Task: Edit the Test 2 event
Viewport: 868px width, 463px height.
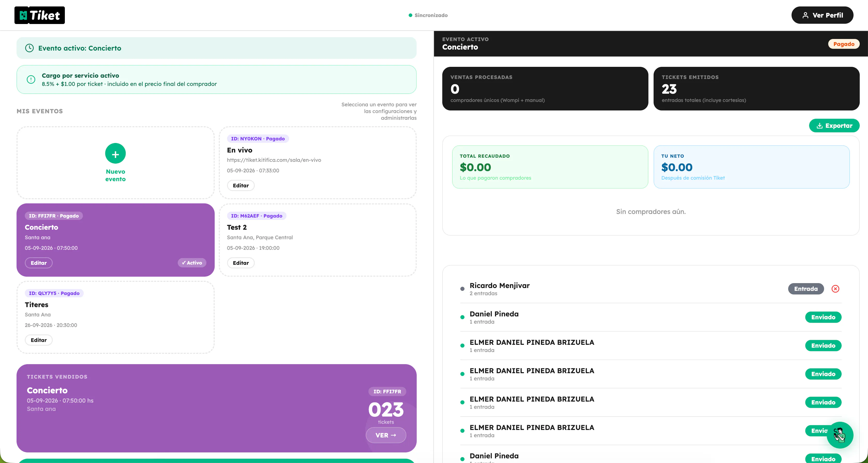Action: 241,263
